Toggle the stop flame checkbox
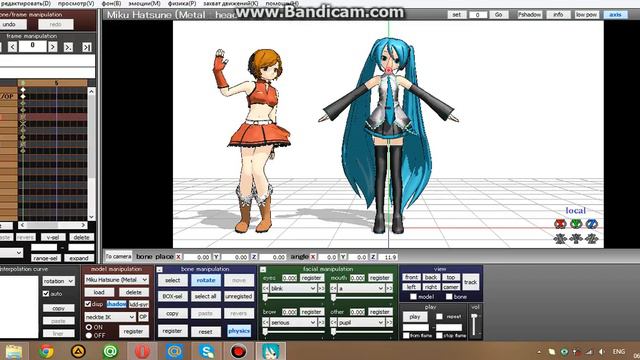Viewport: 640px width, 360px height. (439, 336)
